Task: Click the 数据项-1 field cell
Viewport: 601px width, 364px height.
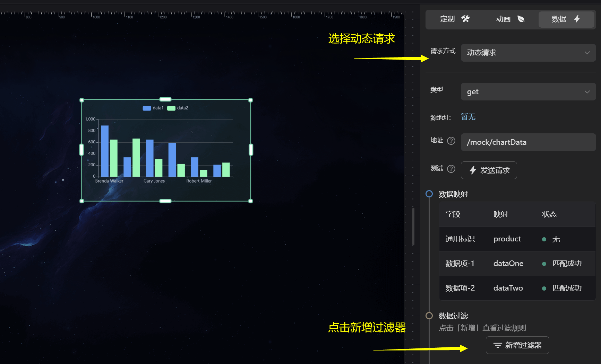Action: (x=460, y=264)
